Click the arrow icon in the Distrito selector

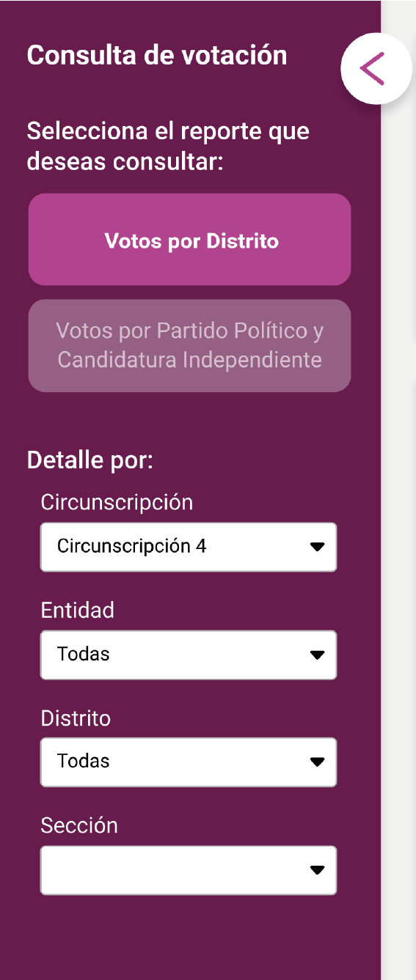(317, 762)
